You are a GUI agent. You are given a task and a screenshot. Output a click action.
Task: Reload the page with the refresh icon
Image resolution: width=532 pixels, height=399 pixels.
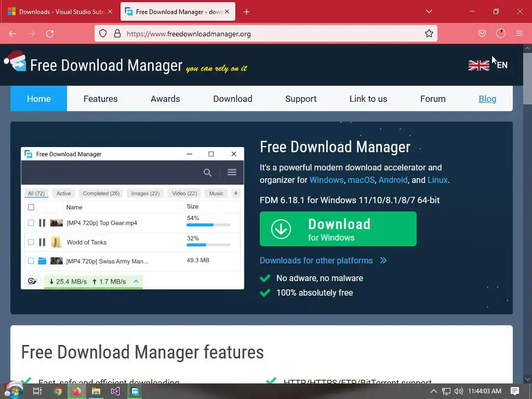pos(50,34)
